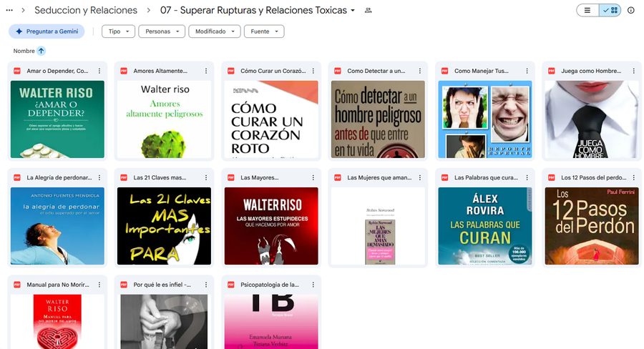This screenshot has width=644, height=349.
Task: Click file name 'Las 21 Claves mas...'
Action: (x=160, y=178)
